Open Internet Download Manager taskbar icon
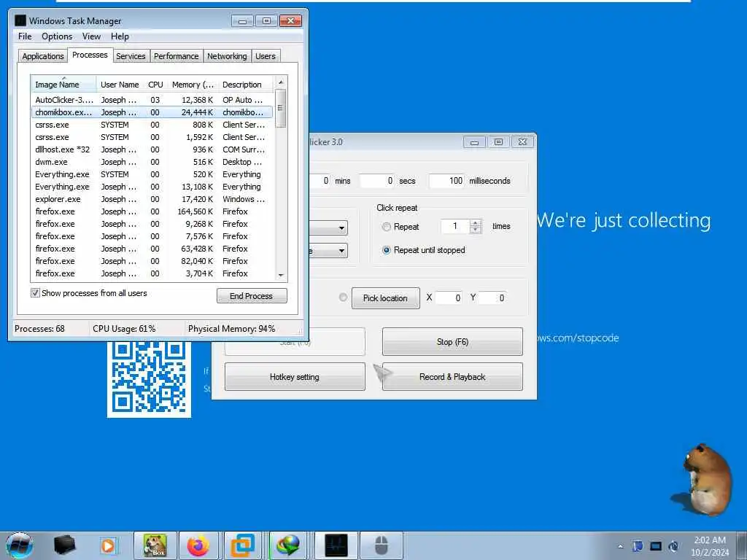Screen dimensions: 747x560 (288, 545)
